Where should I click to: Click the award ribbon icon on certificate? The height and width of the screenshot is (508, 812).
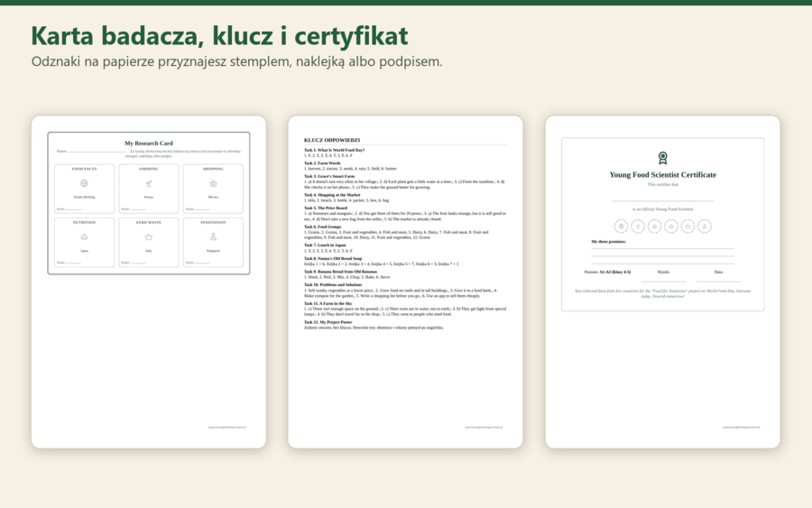click(662, 158)
